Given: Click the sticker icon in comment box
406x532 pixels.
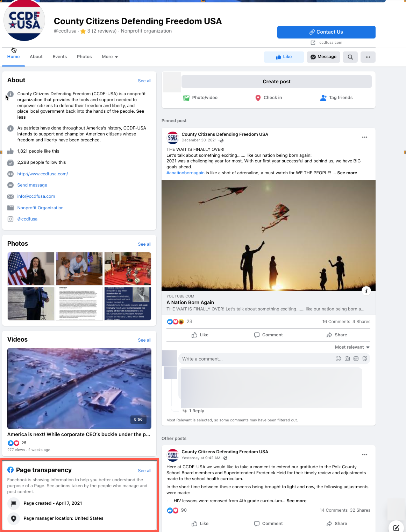Looking at the screenshot, I should tap(365, 359).
